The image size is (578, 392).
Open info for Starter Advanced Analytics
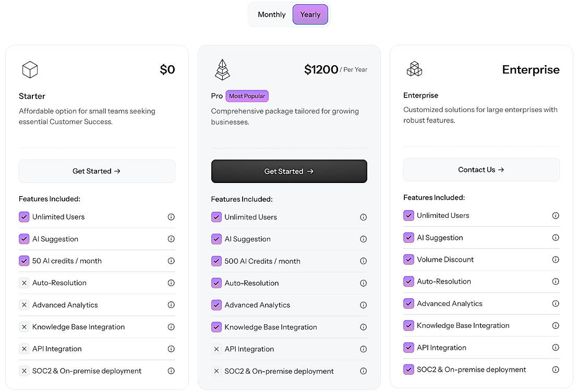(x=171, y=304)
